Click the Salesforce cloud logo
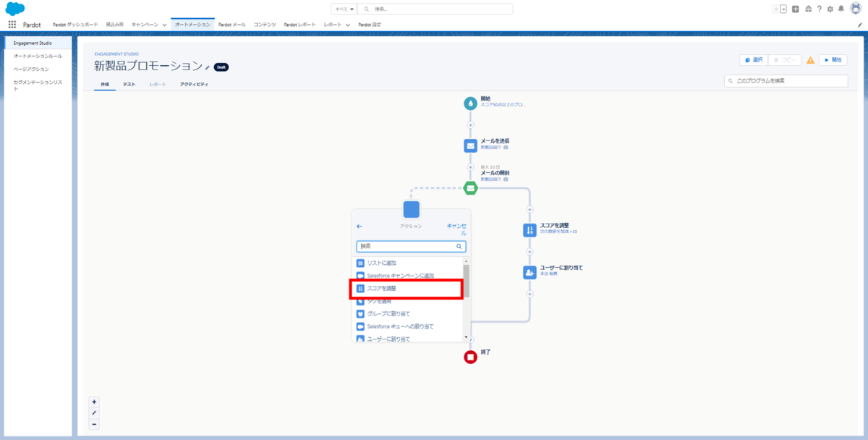868x440 pixels. click(x=16, y=9)
